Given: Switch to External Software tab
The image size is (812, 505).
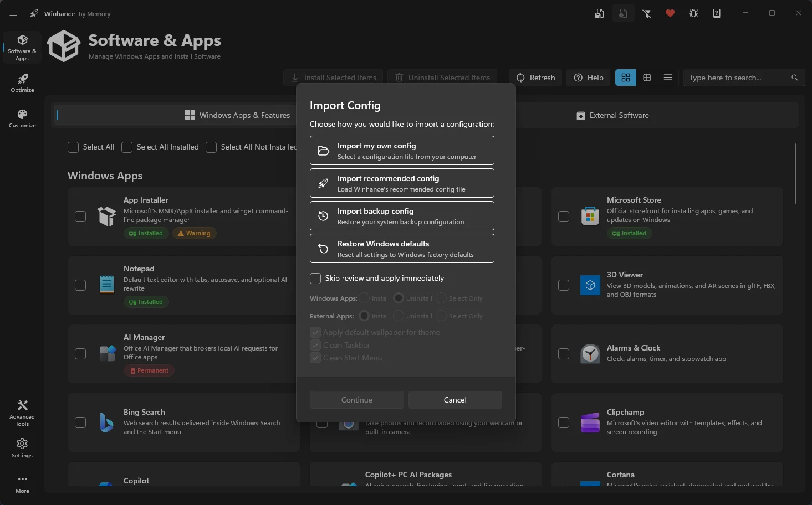Looking at the screenshot, I should pyautogui.click(x=612, y=115).
